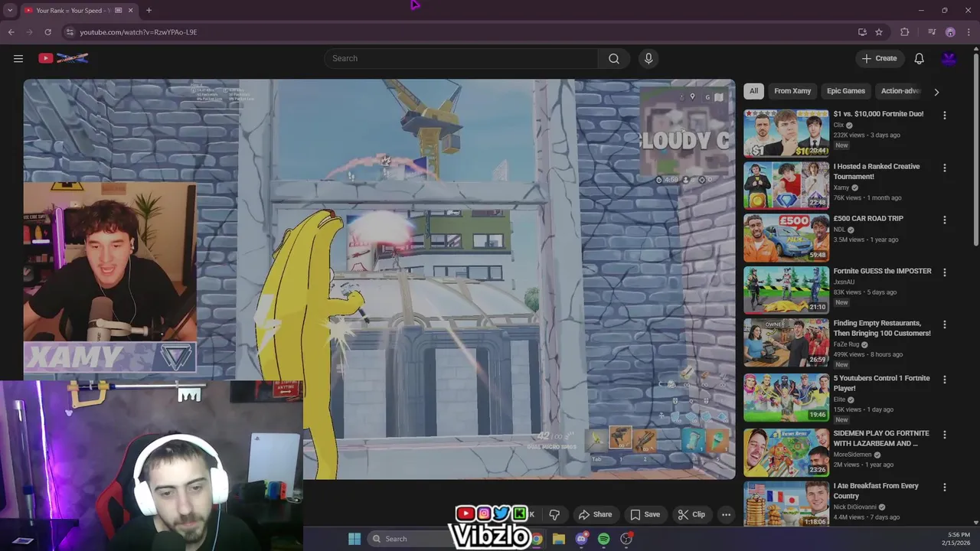Screen dimensions: 980x551
Task: Open options for $1 vs. $10,000 Fortnite Duo
Action: tap(944, 115)
